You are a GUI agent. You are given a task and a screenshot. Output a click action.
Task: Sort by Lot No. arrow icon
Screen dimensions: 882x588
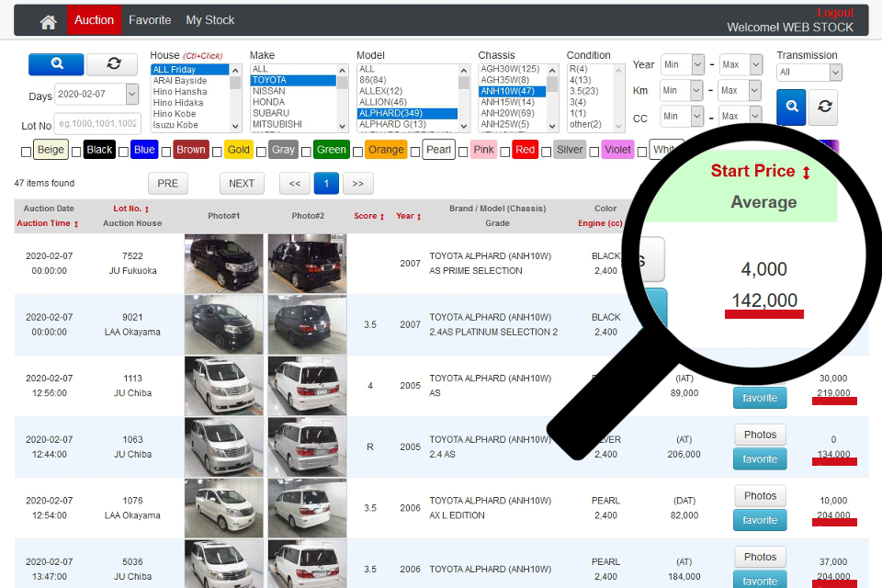pos(147,209)
